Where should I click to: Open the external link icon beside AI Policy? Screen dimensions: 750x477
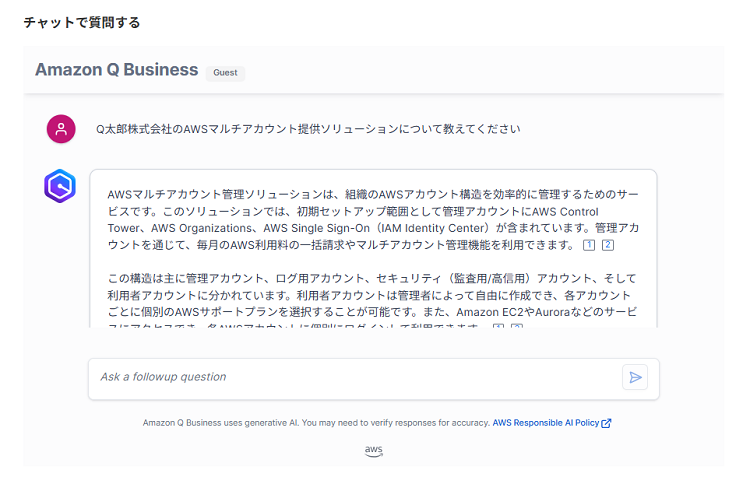tap(606, 423)
